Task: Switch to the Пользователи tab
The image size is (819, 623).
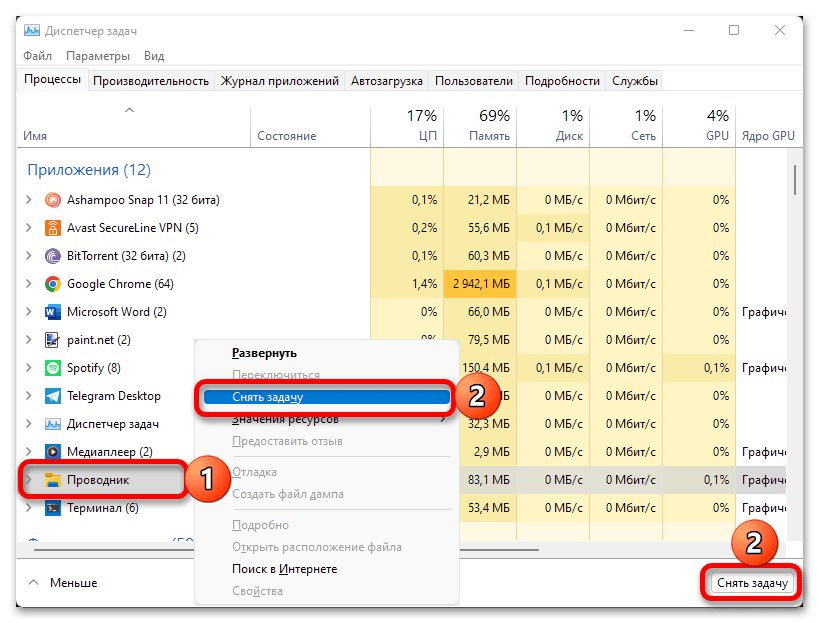Action: tap(474, 81)
